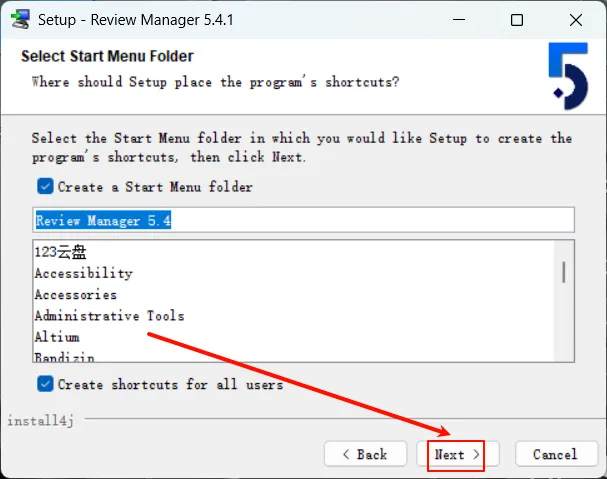Close the Setup window

[x=576, y=19]
